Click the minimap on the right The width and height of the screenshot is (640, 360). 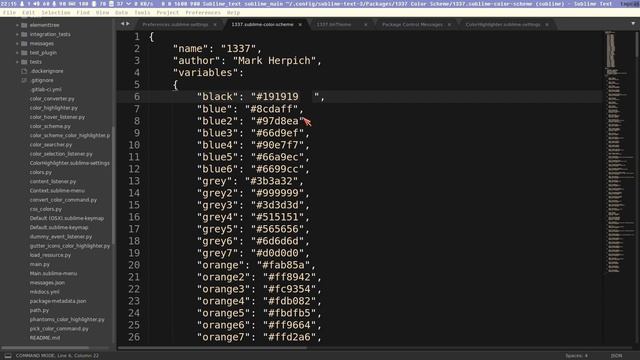click(619, 151)
